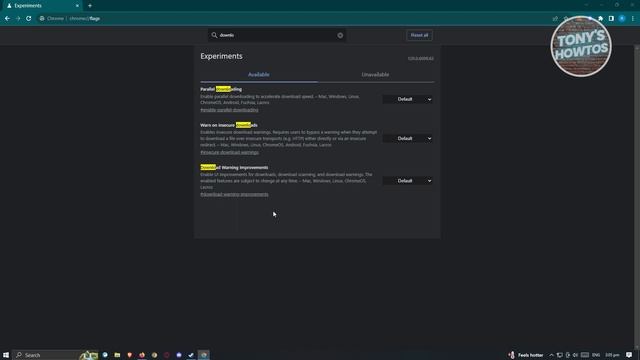Image resolution: width=640 pixels, height=360 pixels.
Task: Switch to the Available tab
Action: point(259,75)
